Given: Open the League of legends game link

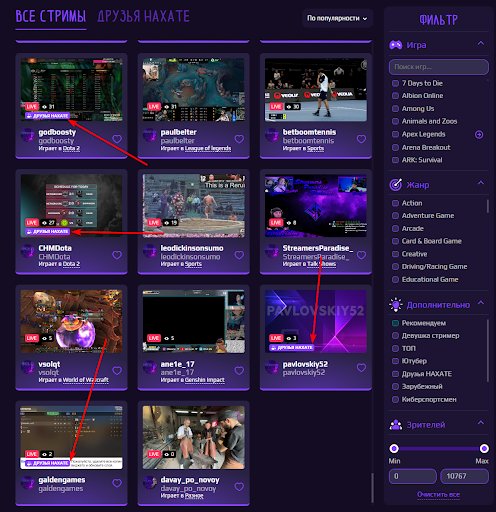Looking at the screenshot, I should 208,148.
